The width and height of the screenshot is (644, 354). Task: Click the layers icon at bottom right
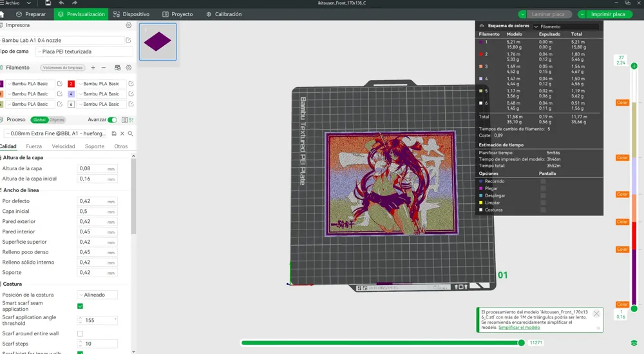(634, 343)
